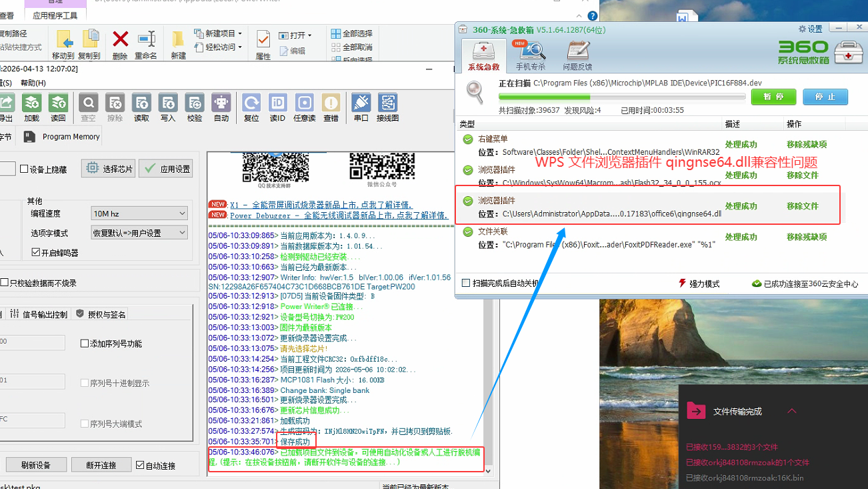
Task: Click the 断开连接 button
Action: [x=101, y=465]
